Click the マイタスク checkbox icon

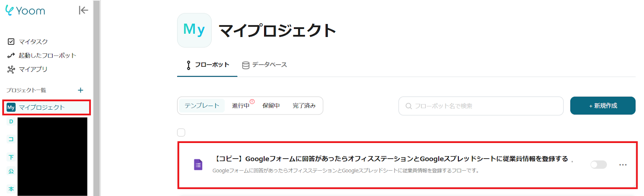11,41
